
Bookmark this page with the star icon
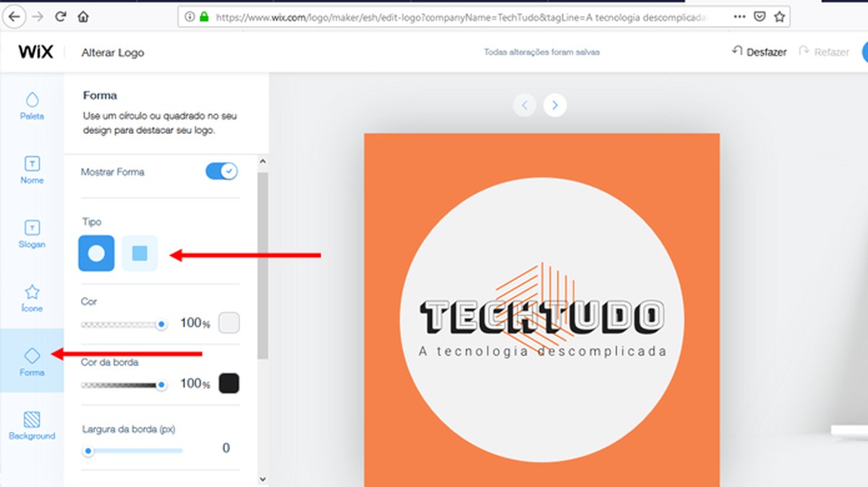pos(778,16)
